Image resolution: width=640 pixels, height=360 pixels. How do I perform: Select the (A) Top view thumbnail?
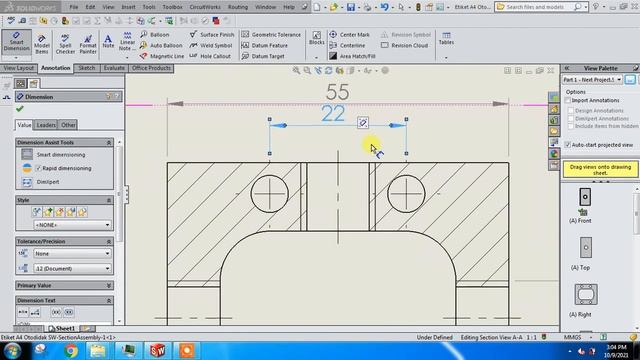(586, 247)
